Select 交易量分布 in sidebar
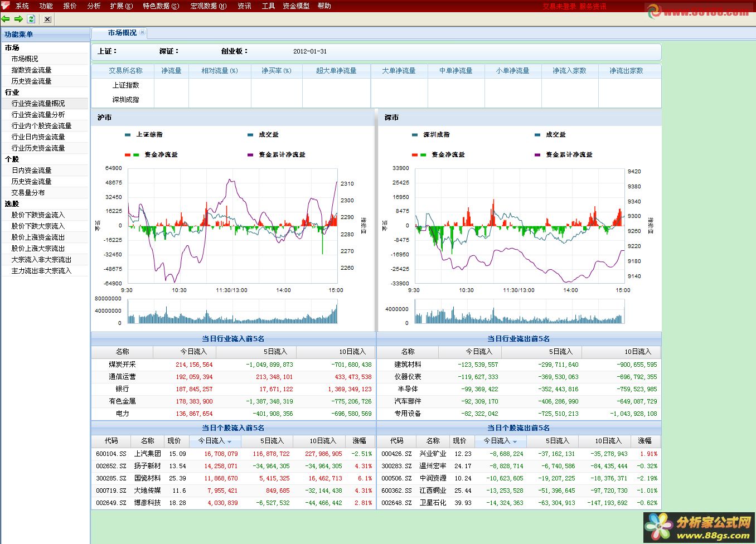 [28, 193]
